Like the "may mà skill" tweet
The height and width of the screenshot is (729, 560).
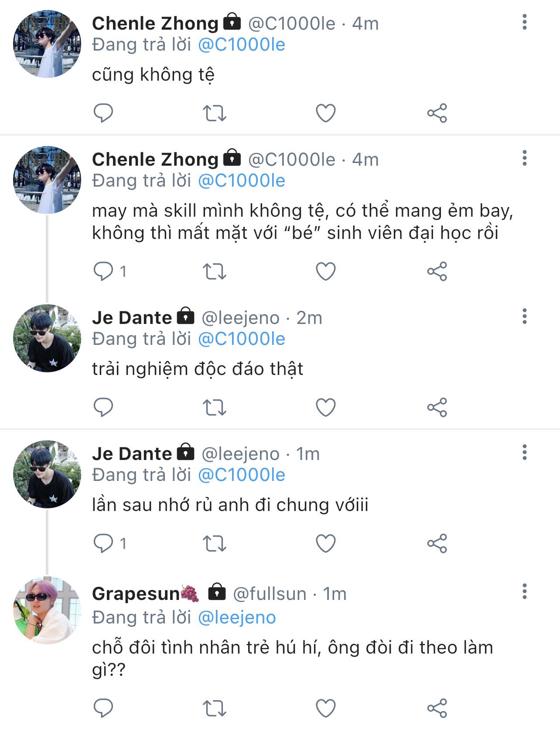point(326,271)
